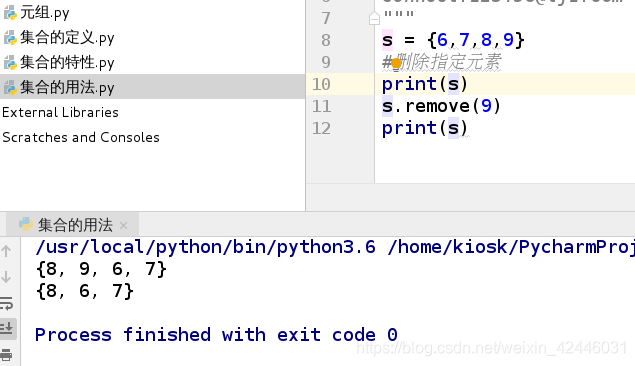635x366 pixels.
Task: Click print icon in run toolbar
Action: [6, 354]
